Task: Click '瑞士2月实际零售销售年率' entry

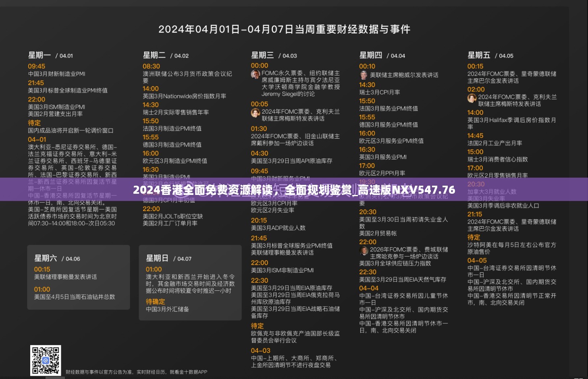Action: click(x=176, y=112)
